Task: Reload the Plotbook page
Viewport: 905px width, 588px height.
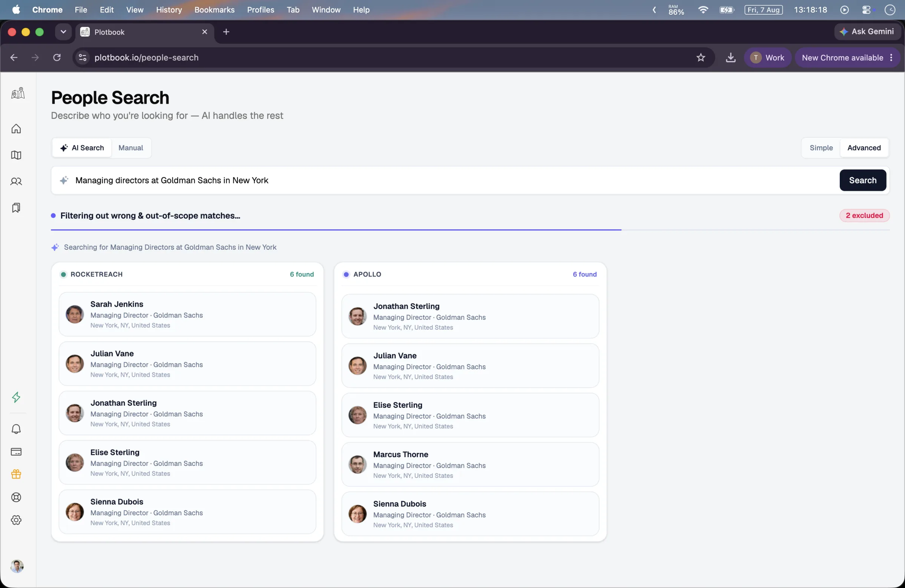Action: pyautogui.click(x=57, y=57)
